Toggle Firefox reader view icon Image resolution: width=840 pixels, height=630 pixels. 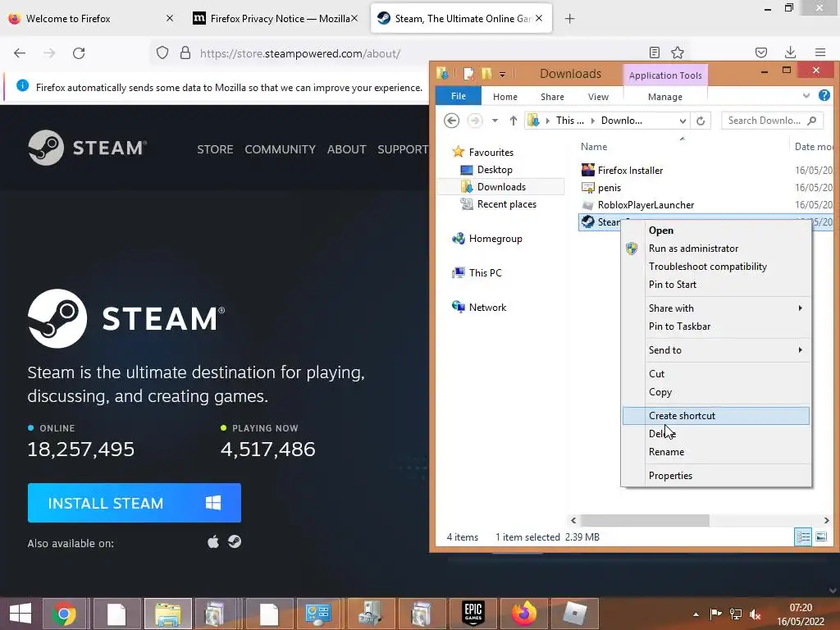click(654, 52)
